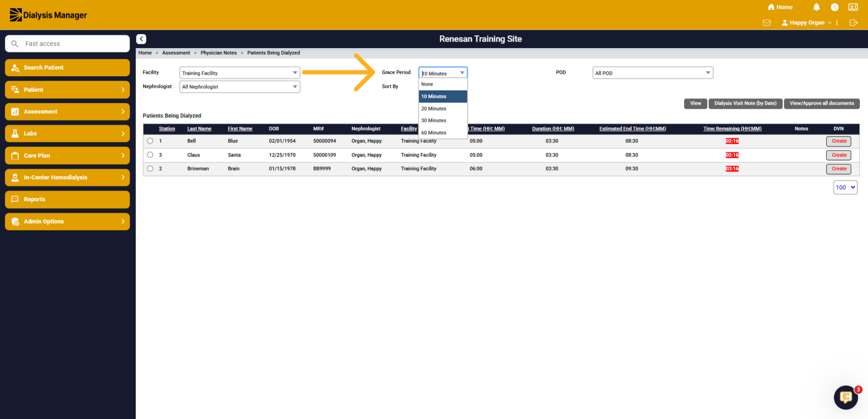This screenshot has width=868, height=419.
Task: Collapse the sidebar with back arrow
Action: (141, 39)
